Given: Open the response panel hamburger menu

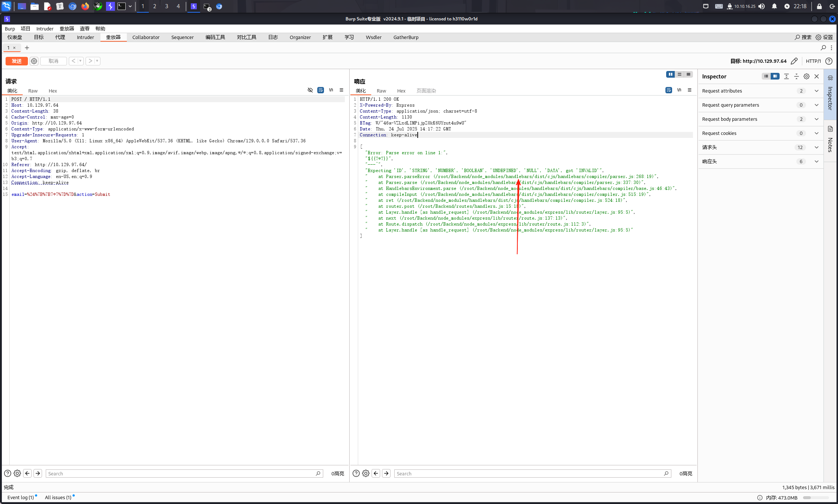Looking at the screenshot, I should (690, 90).
